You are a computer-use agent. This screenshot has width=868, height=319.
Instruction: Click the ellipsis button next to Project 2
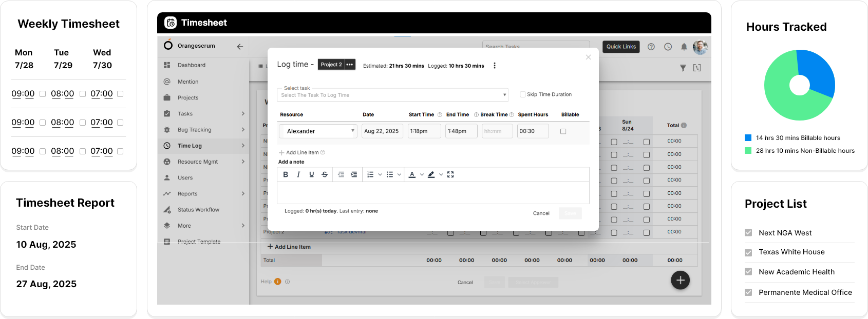(x=350, y=65)
